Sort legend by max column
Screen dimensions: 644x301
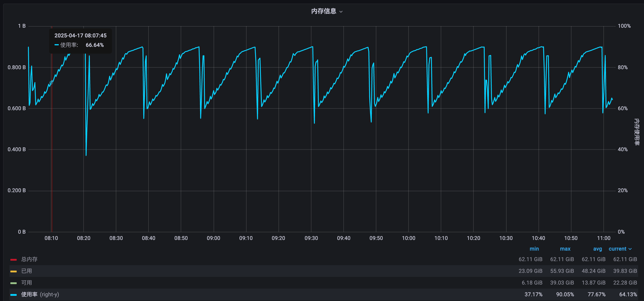click(x=565, y=249)
